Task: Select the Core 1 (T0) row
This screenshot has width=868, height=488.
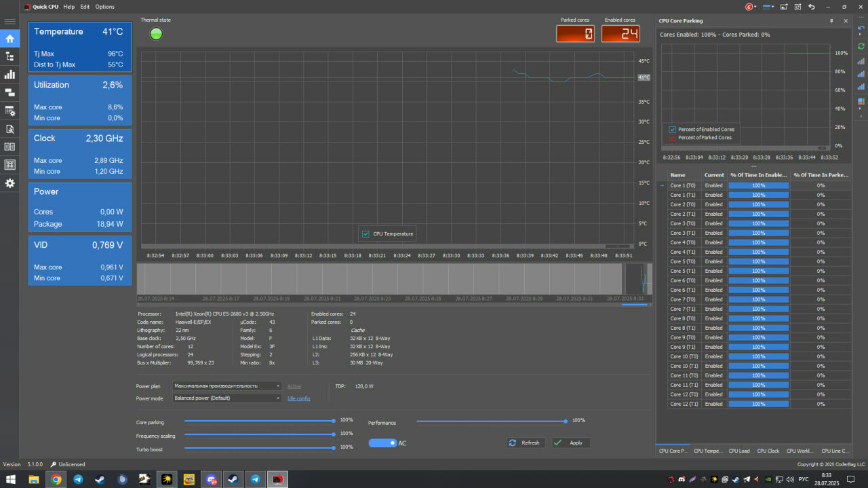Action: (x=753, y=185)
